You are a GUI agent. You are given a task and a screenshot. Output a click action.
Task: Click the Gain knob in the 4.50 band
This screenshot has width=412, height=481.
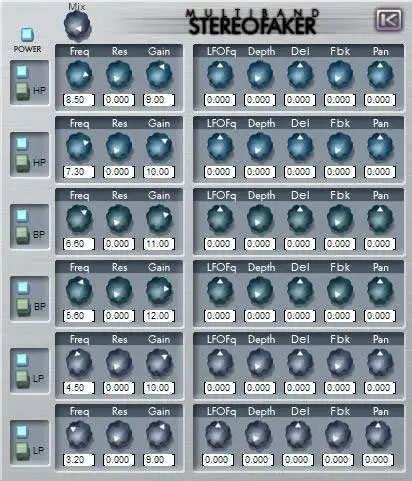[159, 363]
